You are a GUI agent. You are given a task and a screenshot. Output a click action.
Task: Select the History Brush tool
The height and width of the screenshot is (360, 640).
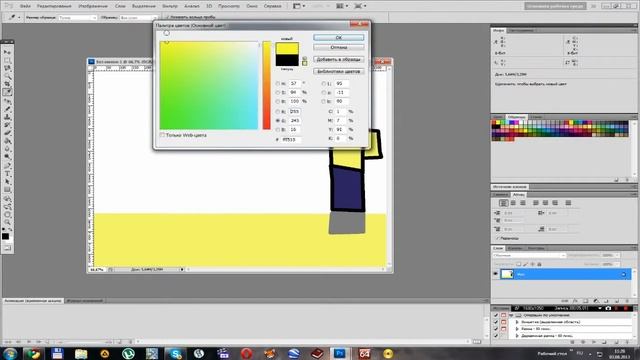(7, 125)
